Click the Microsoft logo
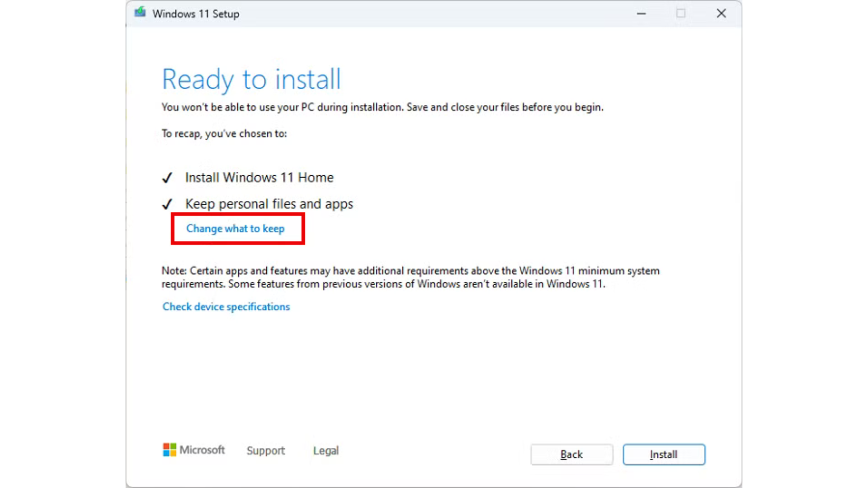868x488 pixels. pyautogui.click(x=194, y=450)
